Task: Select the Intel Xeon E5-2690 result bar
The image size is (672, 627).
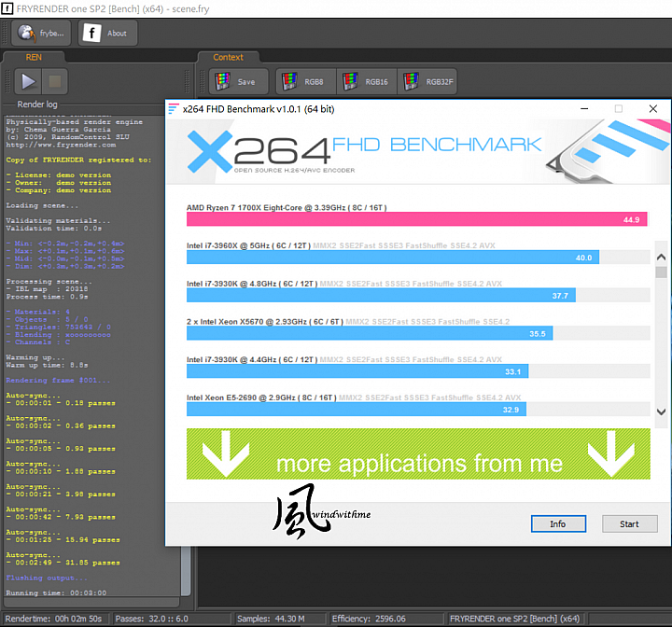Action: (357, 410)
